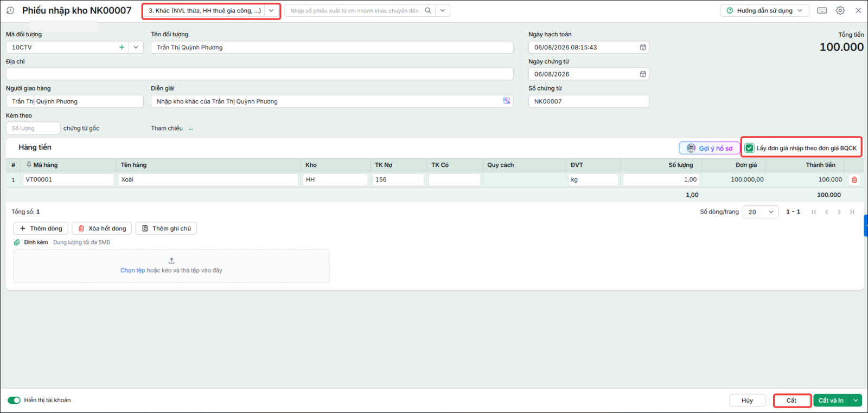868x413 pixels.
Task: Toggle Lấy đơn giá nhập theo đơn giá BQCK checkbox
Action: 749,148
